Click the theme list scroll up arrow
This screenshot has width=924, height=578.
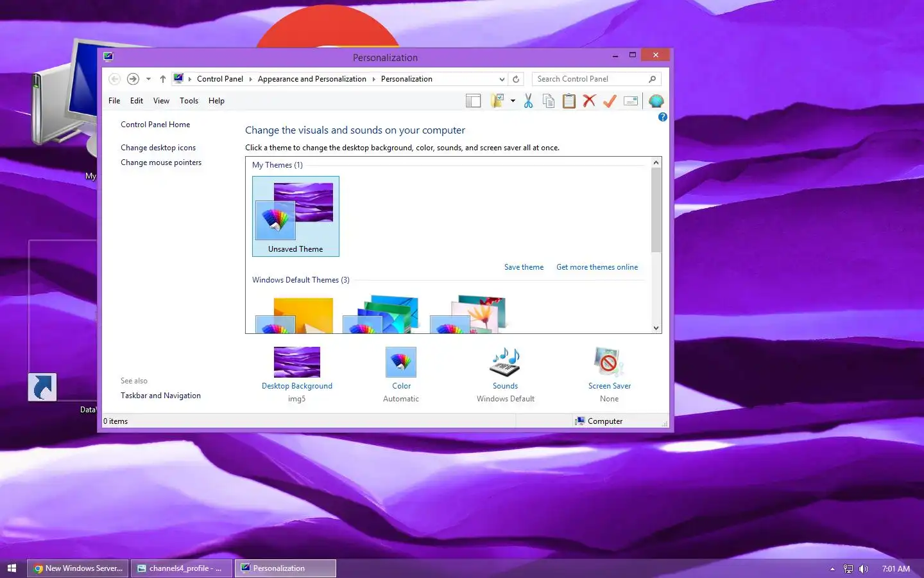tap(656, 162)
